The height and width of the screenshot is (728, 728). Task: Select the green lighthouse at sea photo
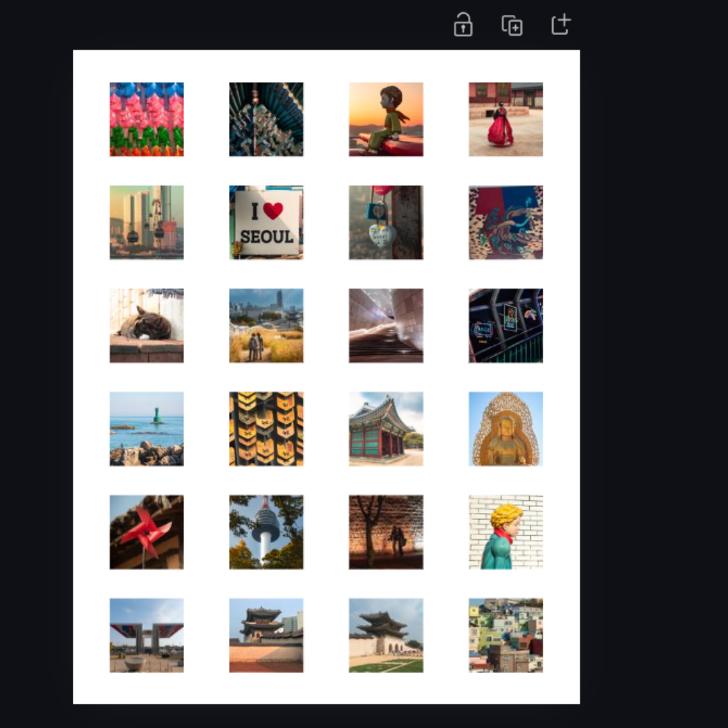click(x=147, y=429)
